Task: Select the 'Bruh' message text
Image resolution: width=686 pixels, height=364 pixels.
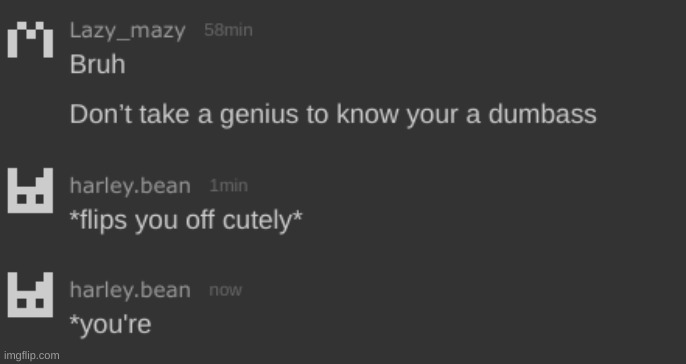Action: [x=98, y=64]
